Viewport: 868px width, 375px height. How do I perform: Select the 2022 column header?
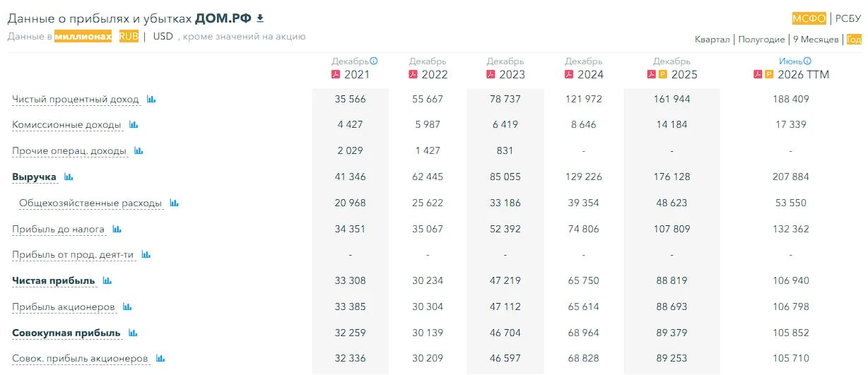click(435, 75)
